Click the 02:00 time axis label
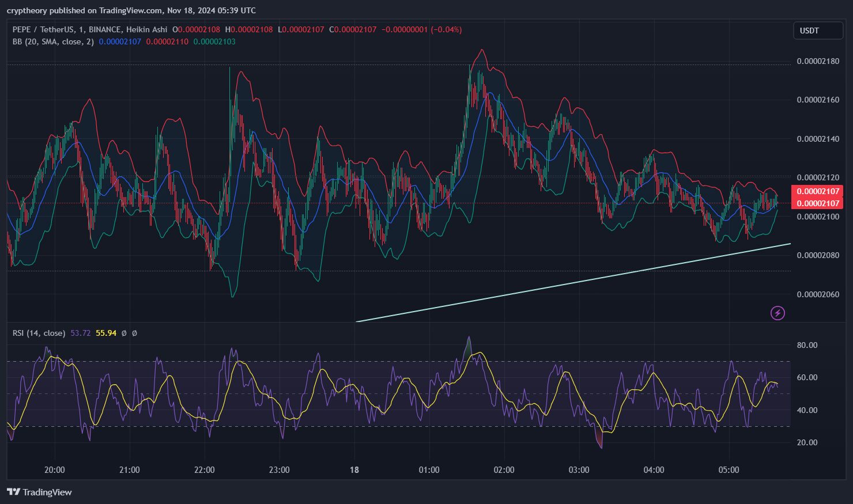This screenshot has height=504, width=853. (x=504, y=469)
